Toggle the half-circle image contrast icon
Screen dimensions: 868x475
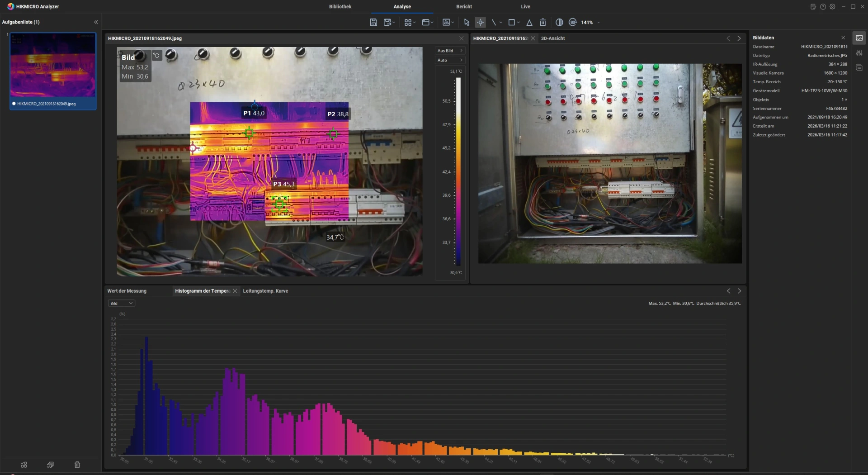click(x=559, y=22)
